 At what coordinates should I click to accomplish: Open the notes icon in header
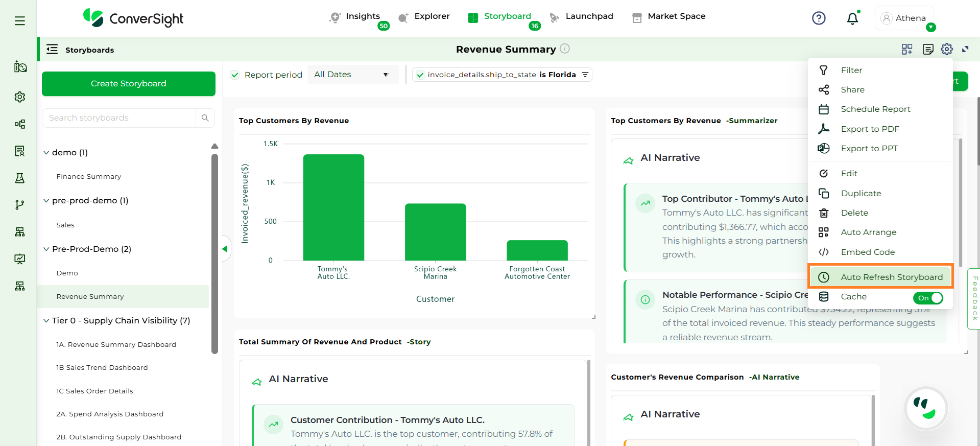(x=928, y=49)
